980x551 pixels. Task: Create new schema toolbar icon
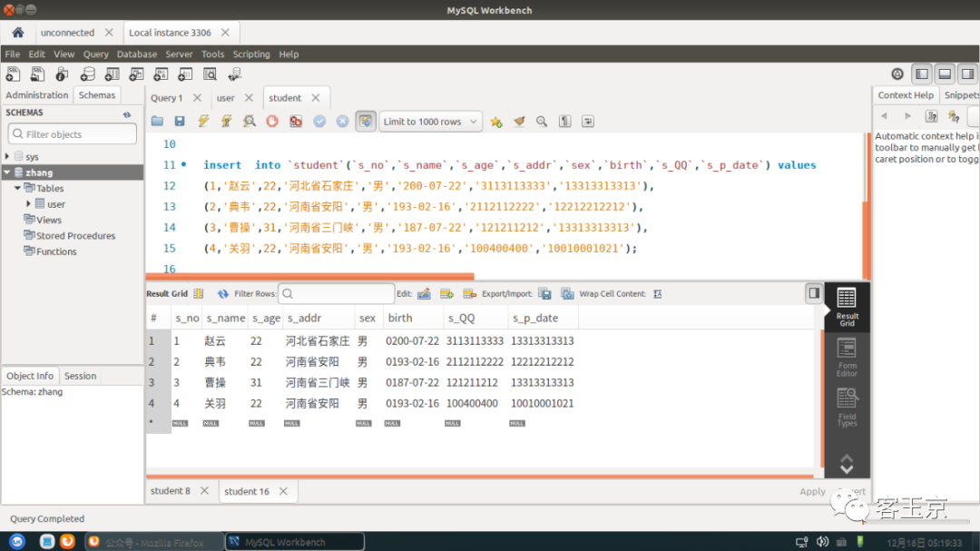click(87, 74)
